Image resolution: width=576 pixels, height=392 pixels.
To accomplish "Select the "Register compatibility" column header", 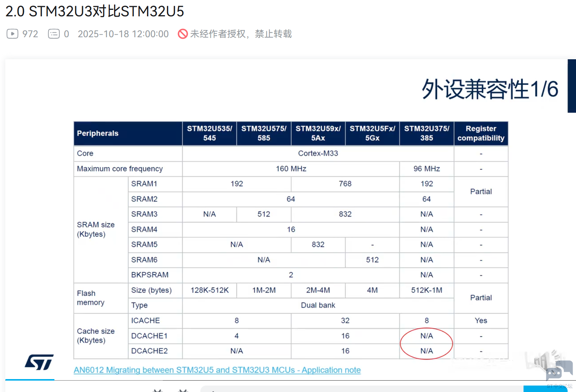I will (x=481, y=133).
